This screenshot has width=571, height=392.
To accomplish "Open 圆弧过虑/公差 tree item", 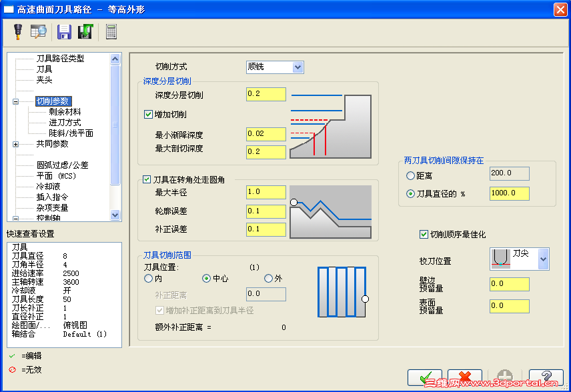I will 62,165.
